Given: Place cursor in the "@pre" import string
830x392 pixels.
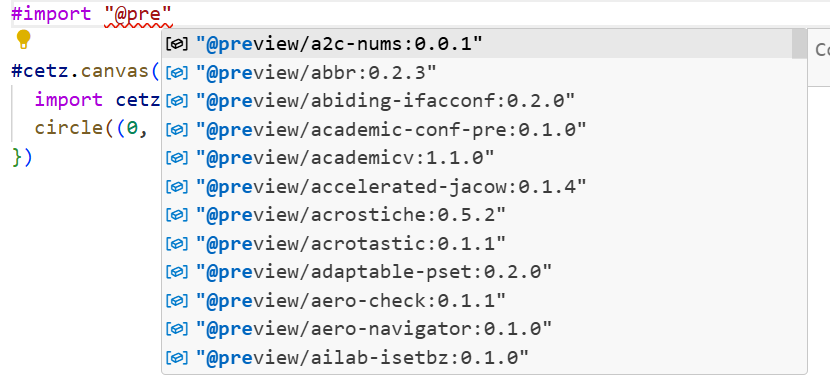Looking at the screenshot, I should coord(138,14).
